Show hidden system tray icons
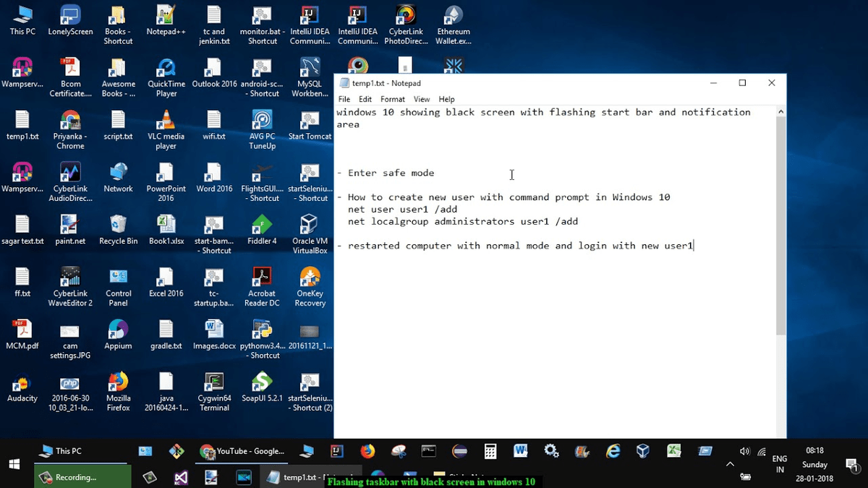The image size is (868, 488). pos(730,464)
